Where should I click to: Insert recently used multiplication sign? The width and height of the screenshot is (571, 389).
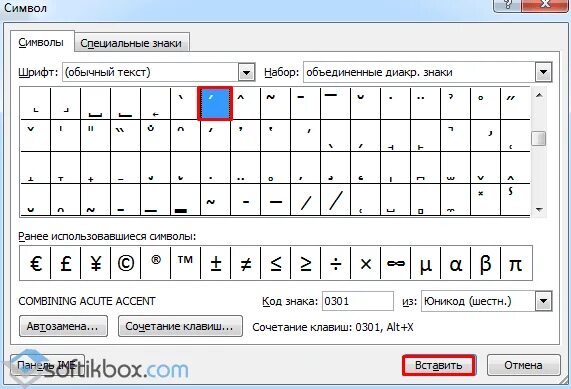366,263
